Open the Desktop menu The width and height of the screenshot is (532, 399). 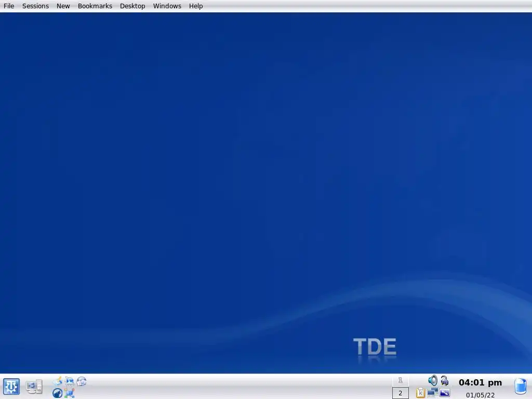click(x=132, y=6)
